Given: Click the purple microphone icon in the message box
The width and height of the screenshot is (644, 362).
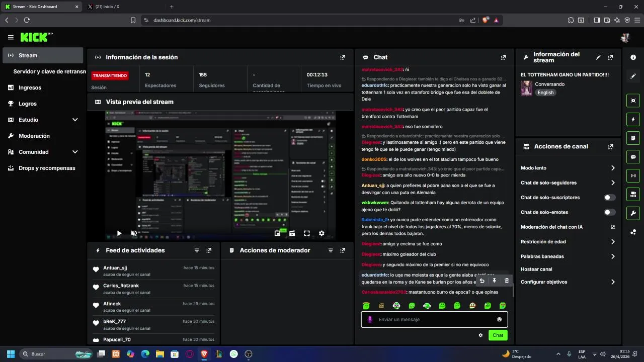Looking at the screenshot, I should (x=370, y=320).
